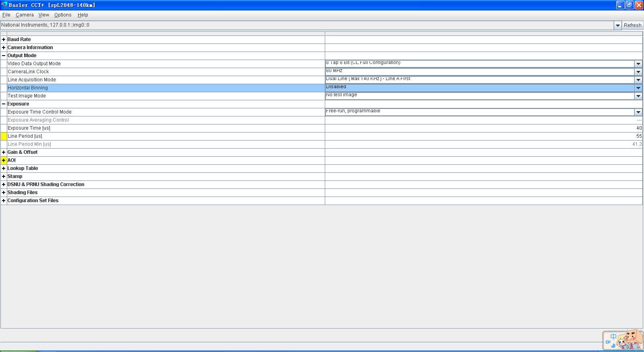Select the Test Image Mode row label

click(27, 96)
